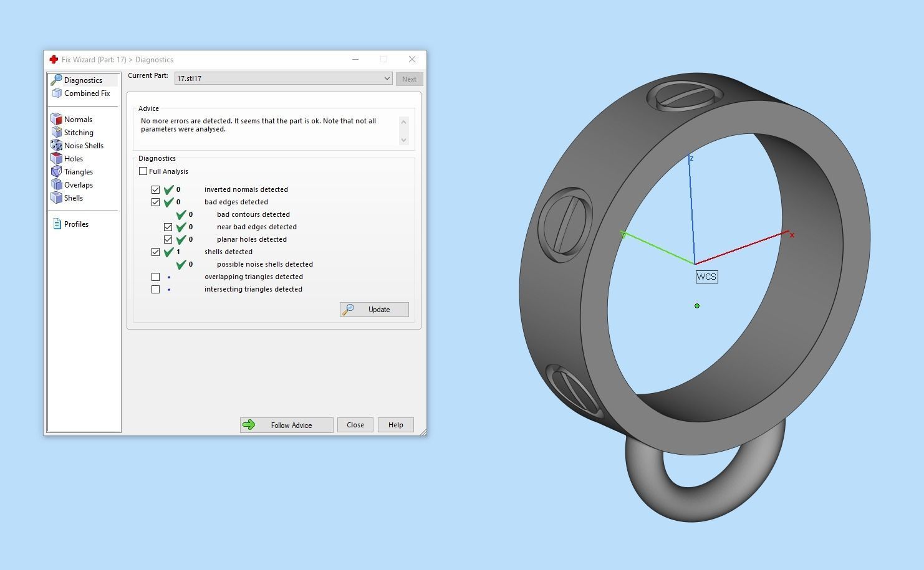Click the Triangles icon
Image resolution: width=924 pixels, height=570 pixels.
coord(56,171)
